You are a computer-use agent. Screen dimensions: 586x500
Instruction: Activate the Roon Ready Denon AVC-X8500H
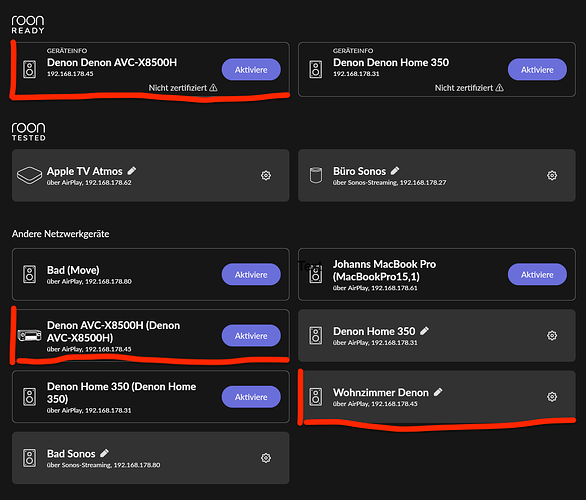(251, 70)
